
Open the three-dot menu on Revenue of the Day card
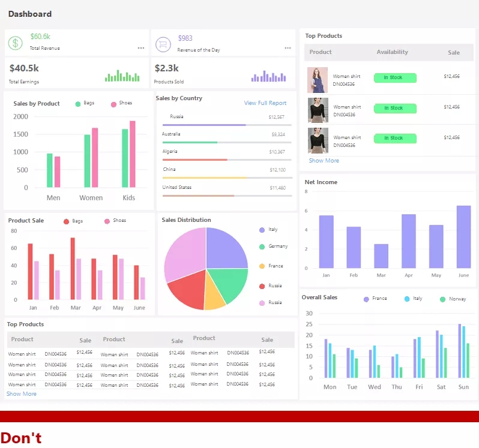[x=288, y=48]
